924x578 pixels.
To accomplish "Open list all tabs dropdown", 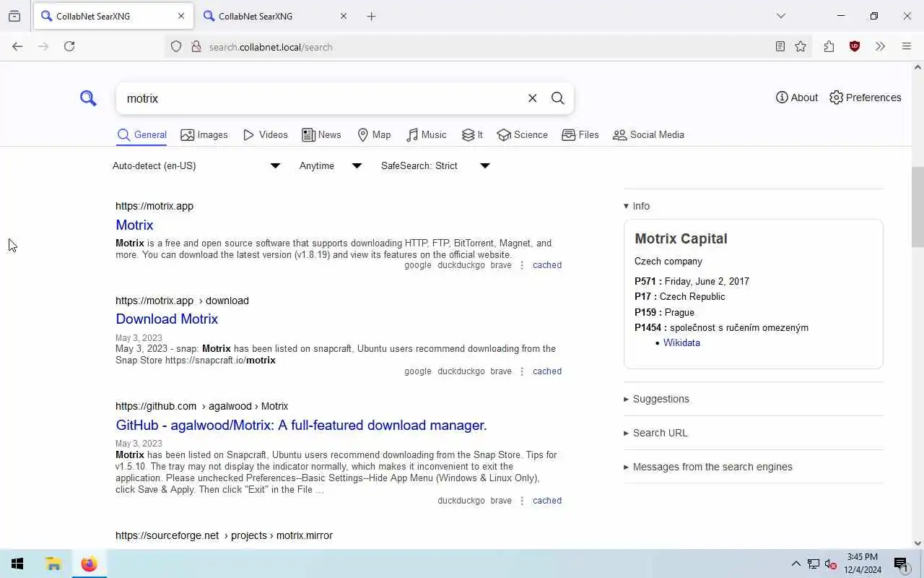I will 780,16.
